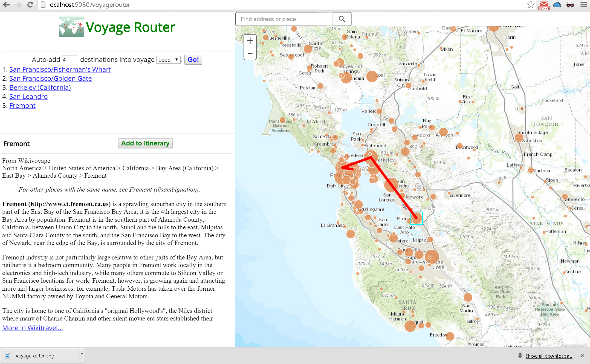The height and width of the screenshot is (364, 590).
Task: Click More in Wikitravel link
Action: [33, 328]
